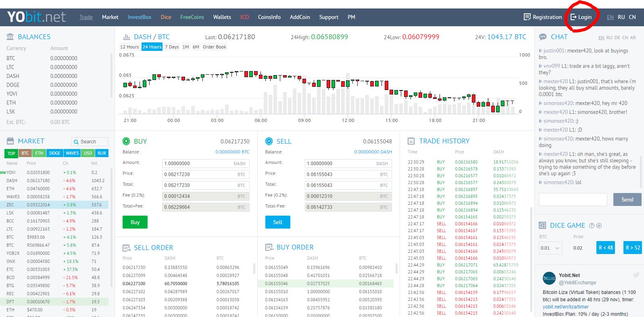Show the Order Book chart view
Image resolution: width=644 pixels, height=317 pixels.
click(x=215, y=47)
